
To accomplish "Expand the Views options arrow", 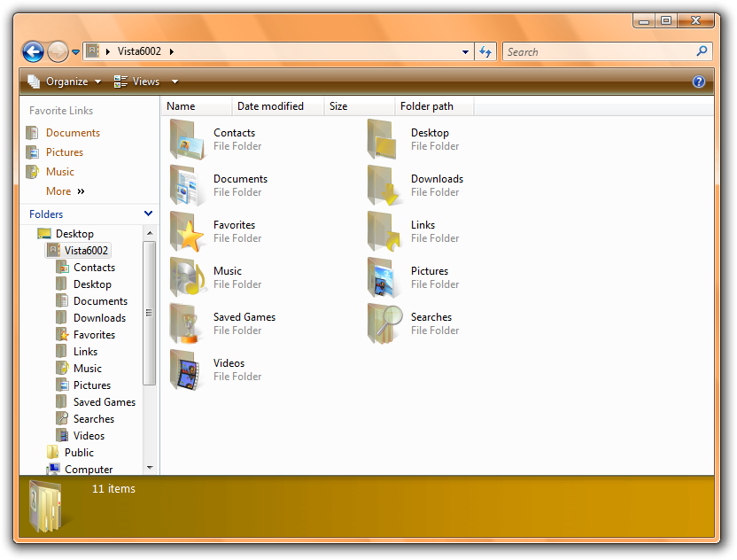I will (x=175, y=82).
